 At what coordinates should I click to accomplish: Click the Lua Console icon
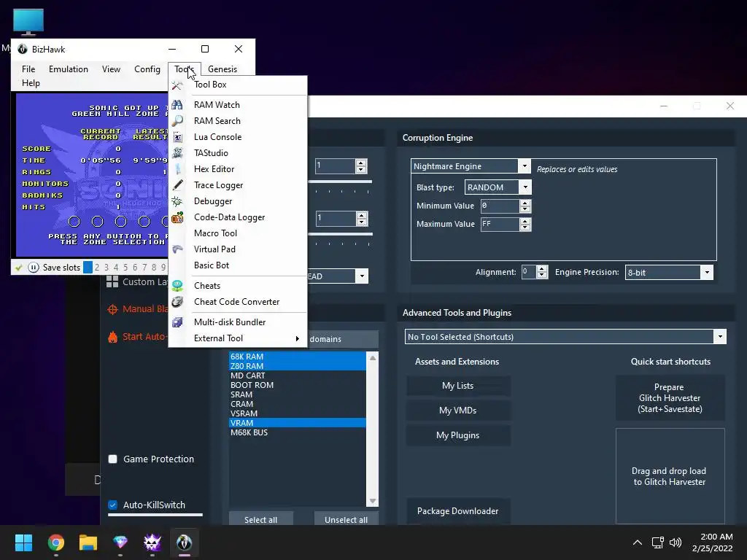(x=177, y=137)
